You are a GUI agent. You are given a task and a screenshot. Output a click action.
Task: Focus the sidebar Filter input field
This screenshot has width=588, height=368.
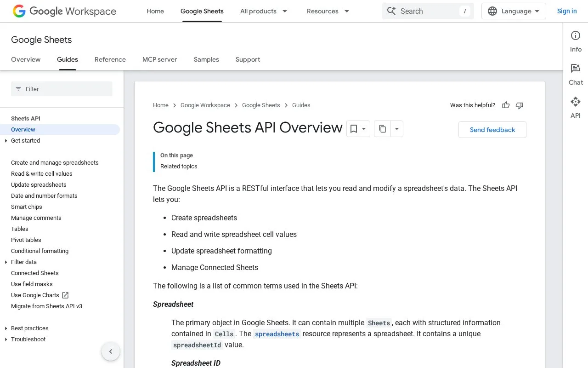pos(62,89)
